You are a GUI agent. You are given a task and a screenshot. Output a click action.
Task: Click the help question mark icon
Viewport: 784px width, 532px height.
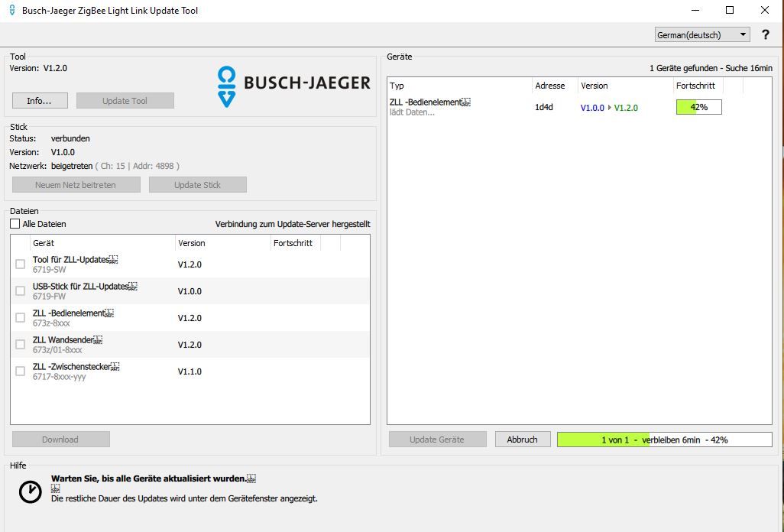(766, 34)
